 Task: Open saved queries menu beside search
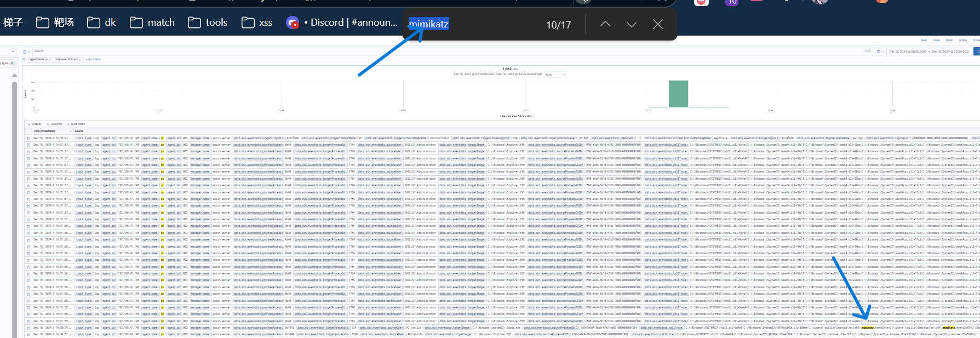(26, 51)
